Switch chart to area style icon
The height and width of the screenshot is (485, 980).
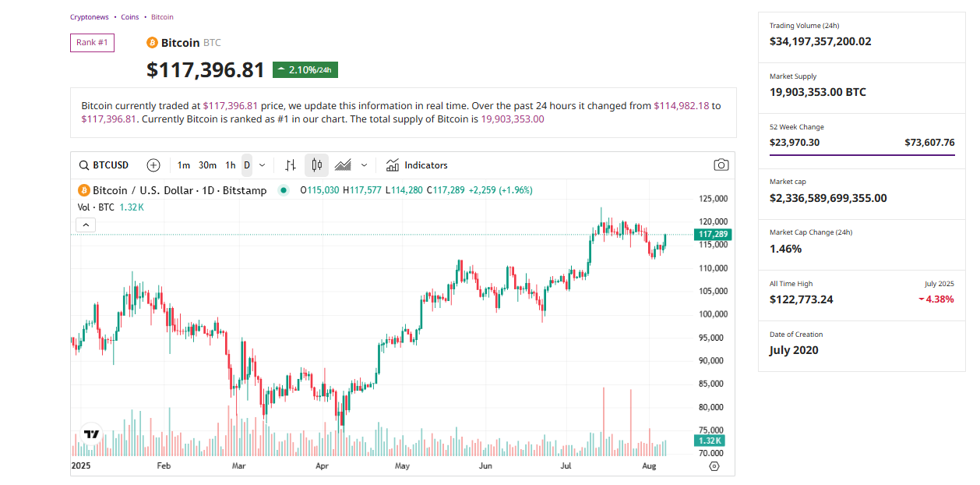343,165
